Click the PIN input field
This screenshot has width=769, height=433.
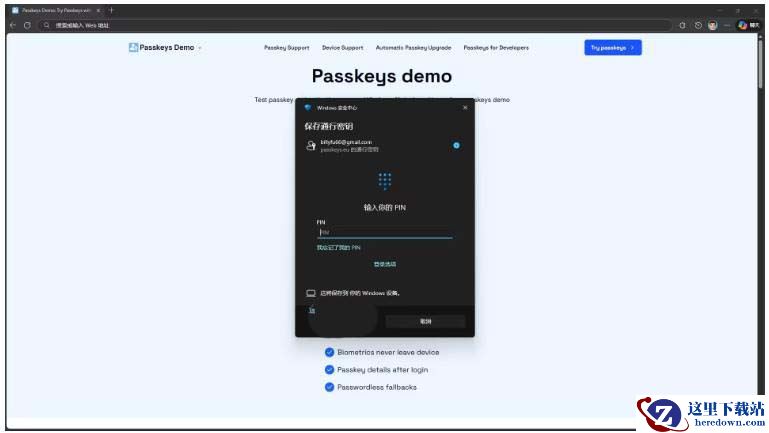384,232
